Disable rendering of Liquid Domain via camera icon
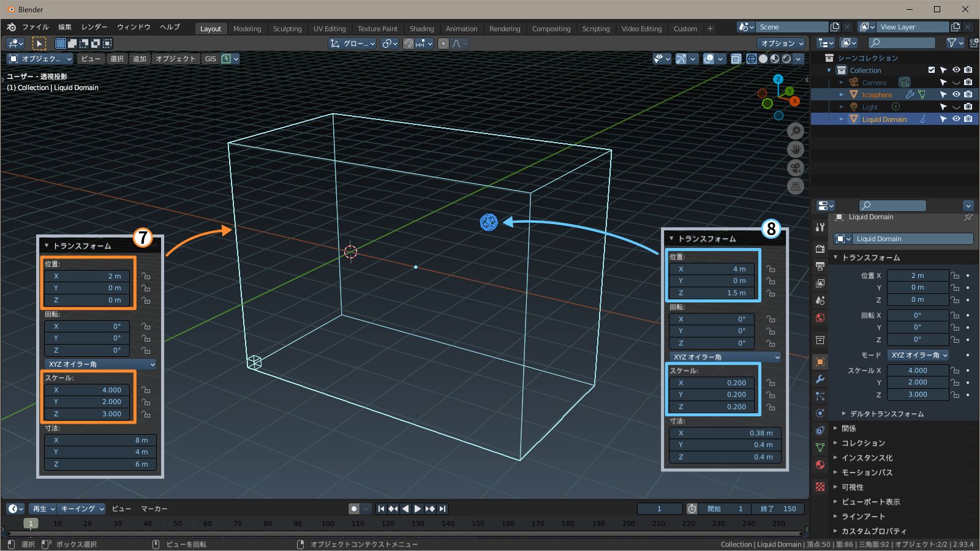Screen dimensions: 980x551 tap(968, 119)
